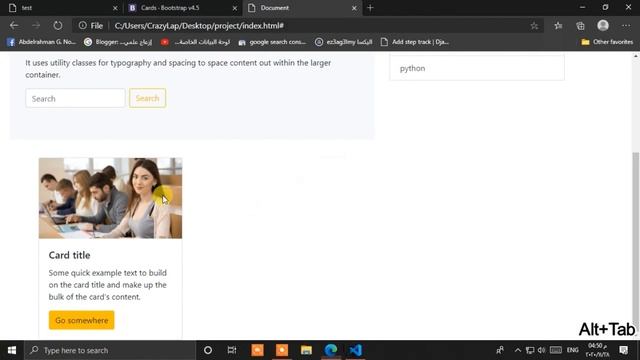Image resolution: width=640 pixels, height=360 pixels.
Task: Open a new browser tab
Action: click(370, 8)
